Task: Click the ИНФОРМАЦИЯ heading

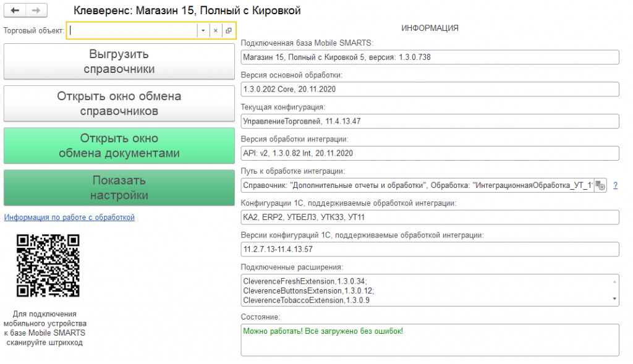Action: (430, 28)
